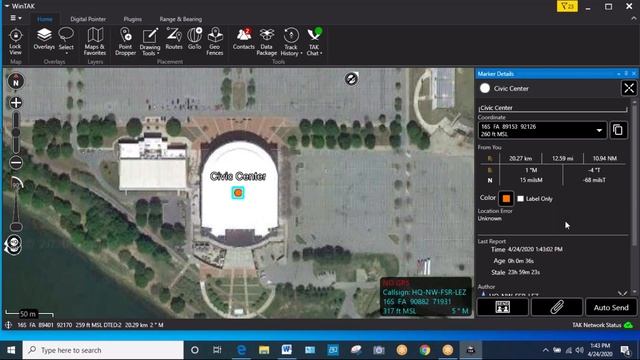640x360 pixels.
Task: Close Marker Details with the X icon
Action: tap(629, 88)
